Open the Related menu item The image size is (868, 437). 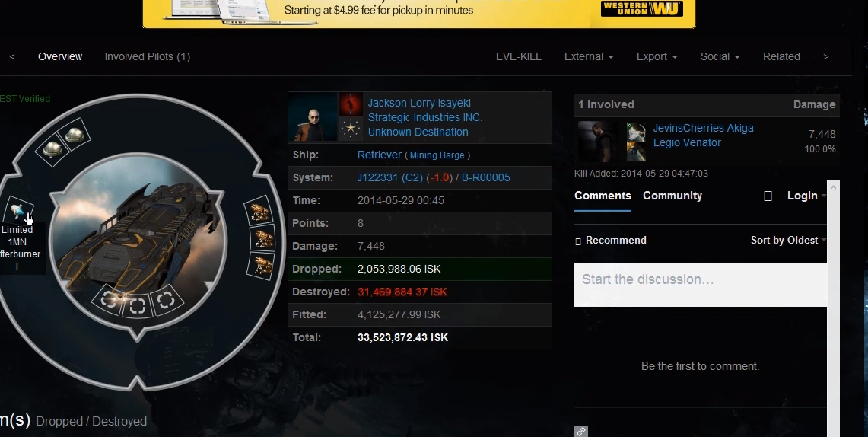[781, 56]
